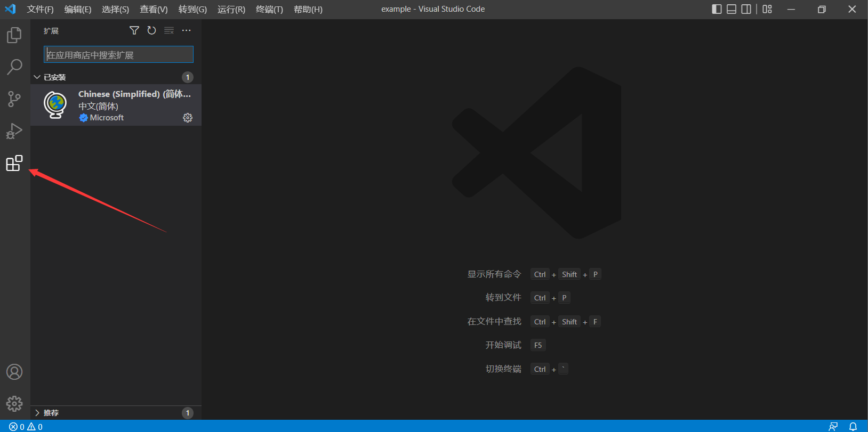
Task: Open the extensions panel more actions menu
Action: [186, 30]
